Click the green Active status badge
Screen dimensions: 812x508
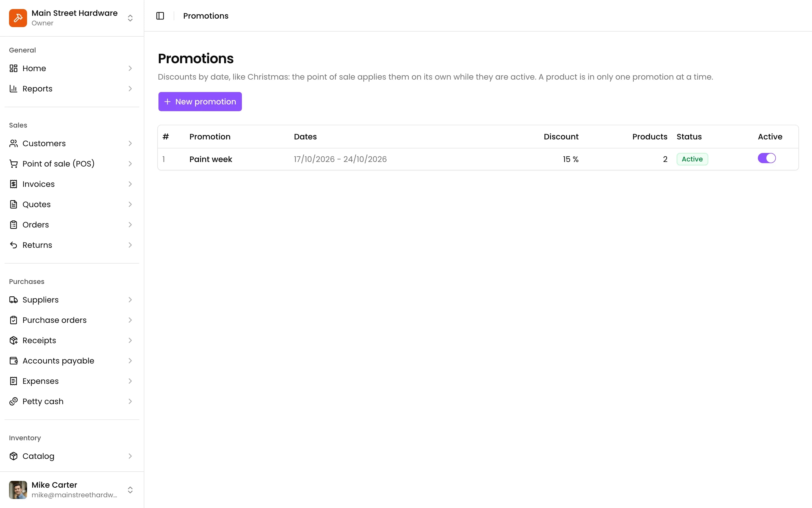[692, 159]
